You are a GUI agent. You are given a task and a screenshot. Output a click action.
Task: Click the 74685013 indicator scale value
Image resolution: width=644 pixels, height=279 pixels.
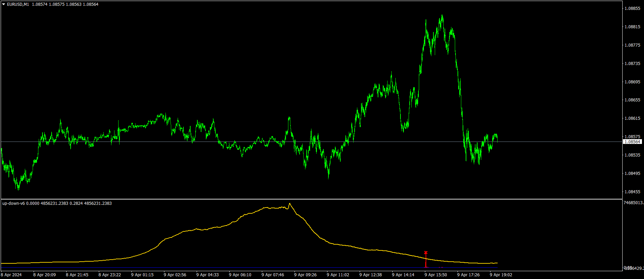(x=633, y=203)
